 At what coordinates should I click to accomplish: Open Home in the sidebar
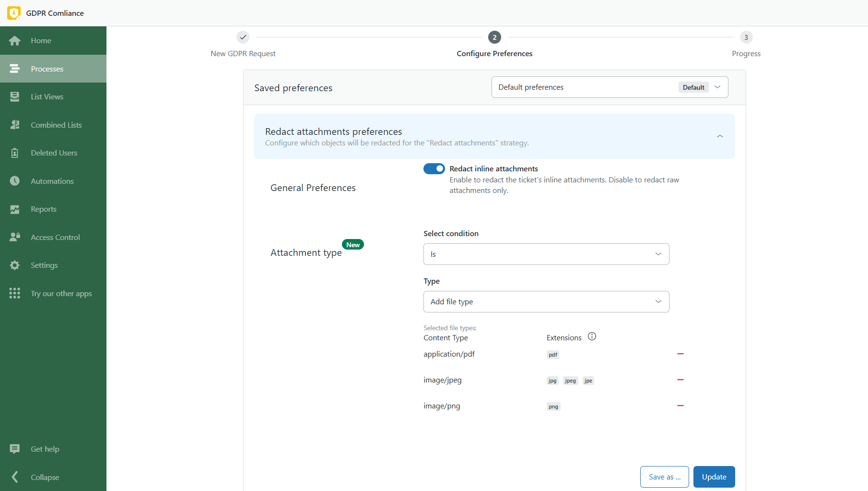(53, 41)
